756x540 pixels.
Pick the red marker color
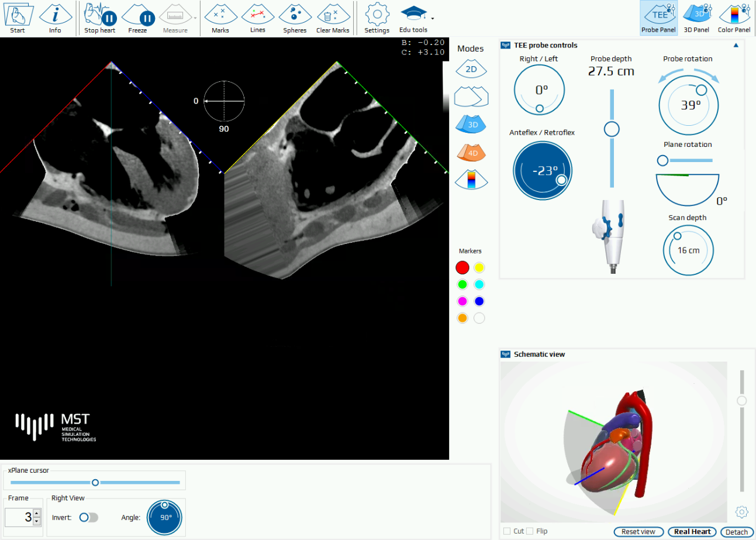coord(462,268)
